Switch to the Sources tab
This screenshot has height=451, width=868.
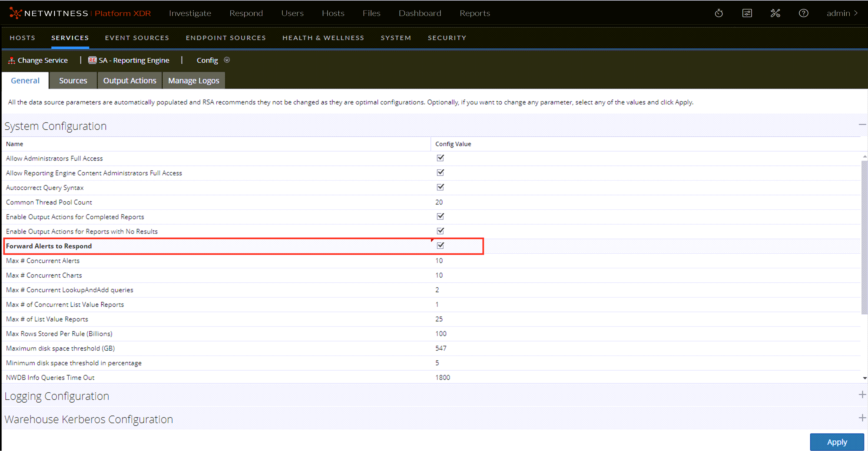tap(73, 81)
